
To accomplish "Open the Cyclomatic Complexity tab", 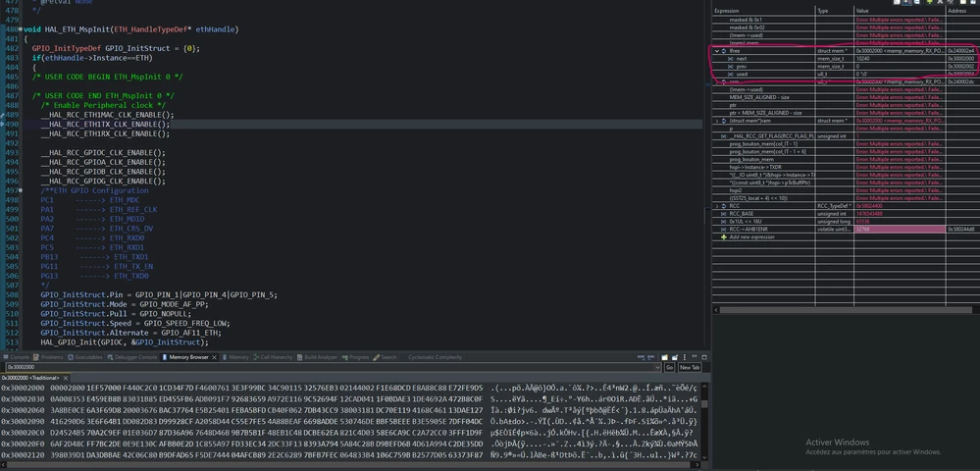I will (435, 357).
